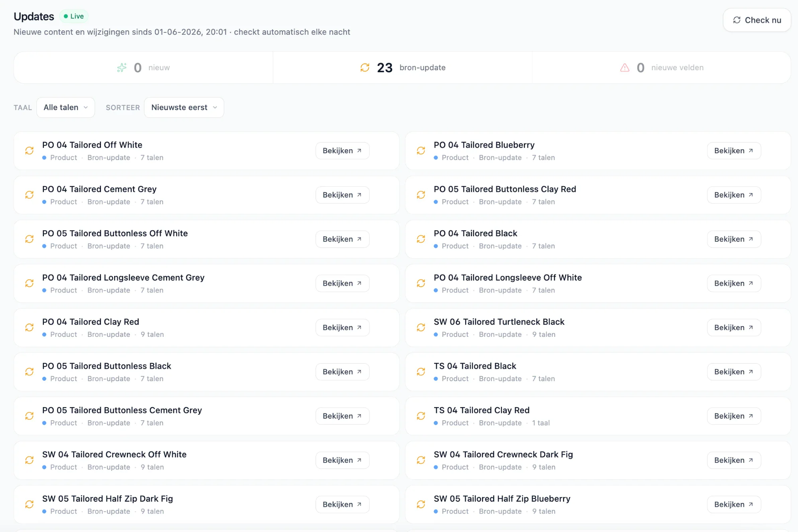Select the 0 nieuw stat tab
This screenshot has width=798, height=532.
(x=143, y=67)
